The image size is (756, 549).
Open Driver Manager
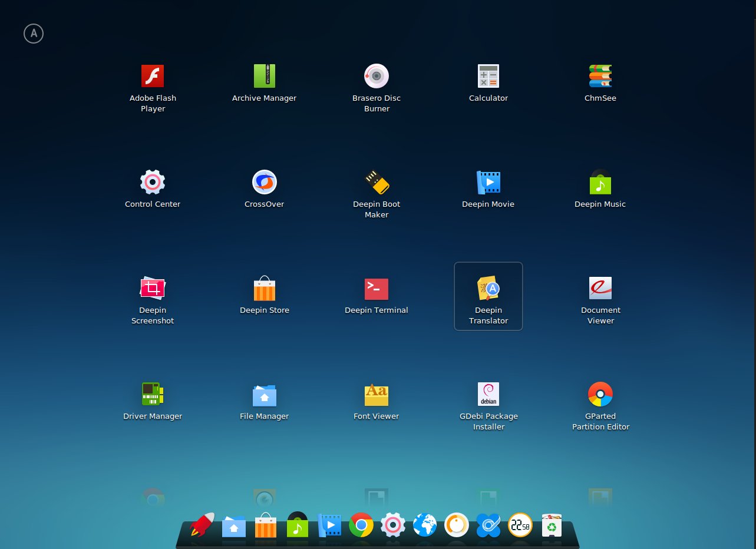tap(153, 394)
